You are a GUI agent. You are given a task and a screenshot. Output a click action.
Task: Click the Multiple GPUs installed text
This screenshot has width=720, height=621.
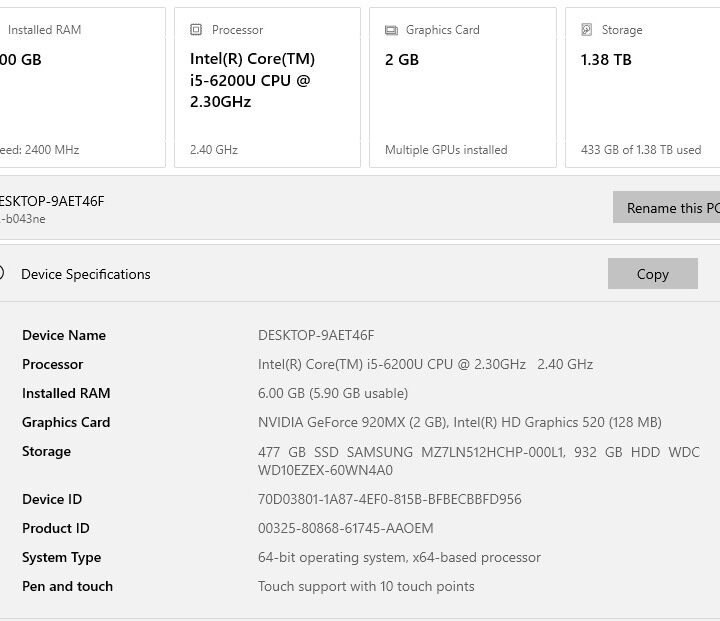[x=446, y=150]
